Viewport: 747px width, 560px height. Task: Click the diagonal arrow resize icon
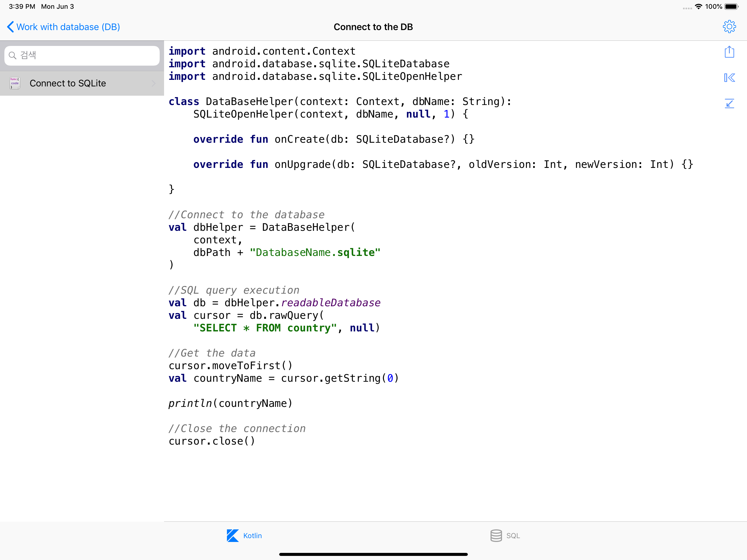[x=729, y=103]
